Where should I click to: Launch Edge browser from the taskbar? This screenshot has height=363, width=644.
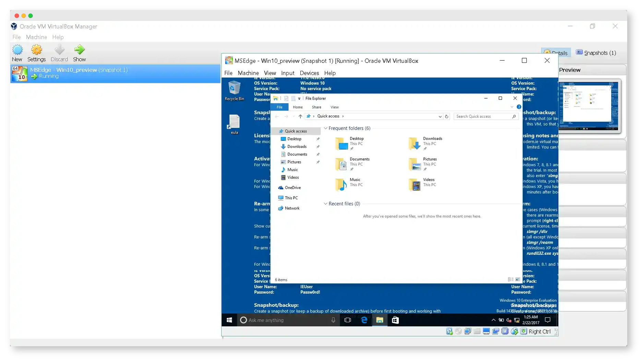tap(364, 320)
